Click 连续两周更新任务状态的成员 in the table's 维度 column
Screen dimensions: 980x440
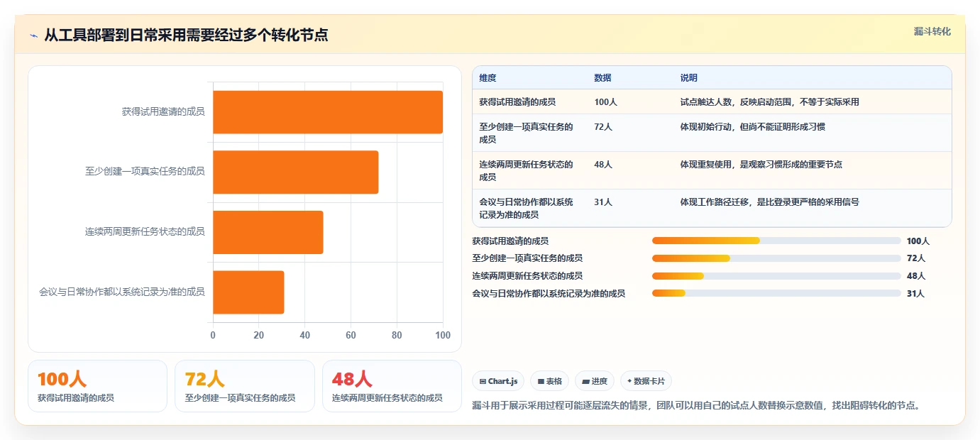pos(526,170)
